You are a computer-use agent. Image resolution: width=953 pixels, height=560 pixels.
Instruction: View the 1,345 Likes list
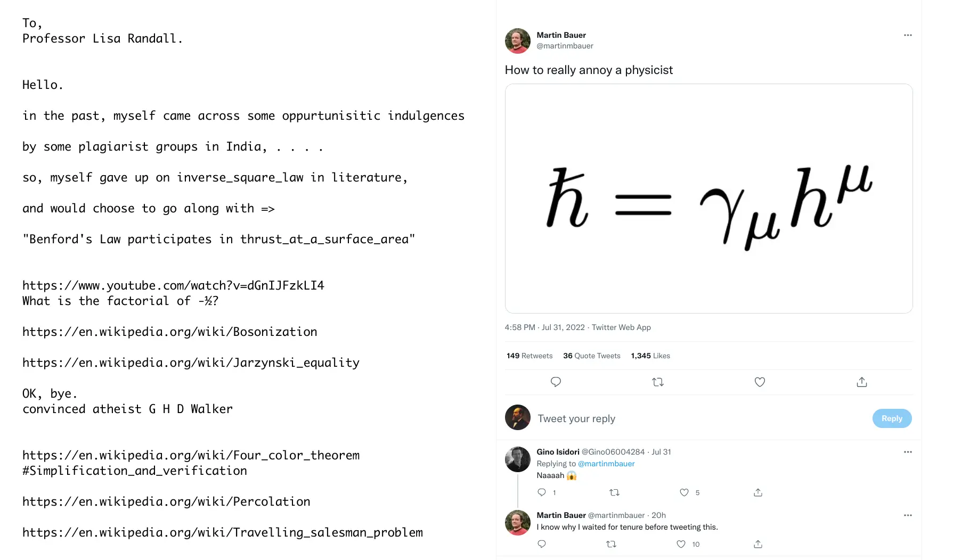point(650,356)
